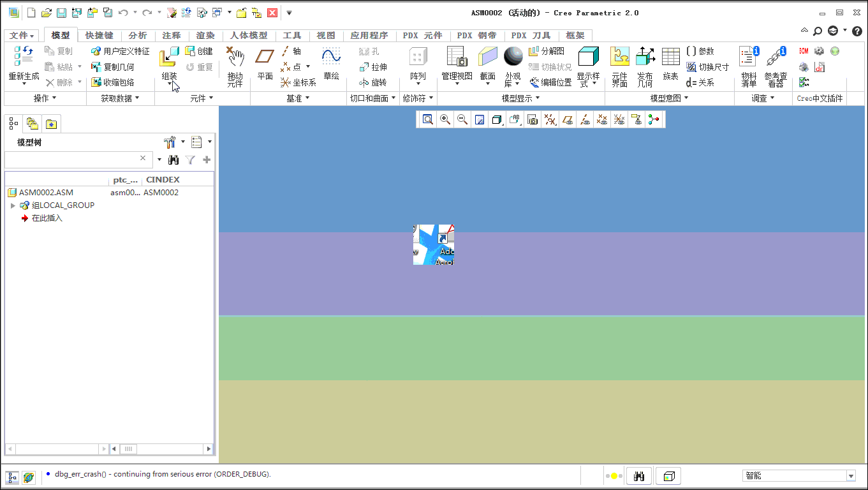The image size is (868, 490).
Task: Switch to the Render (渲染) tab
Action: click(205, 36)
